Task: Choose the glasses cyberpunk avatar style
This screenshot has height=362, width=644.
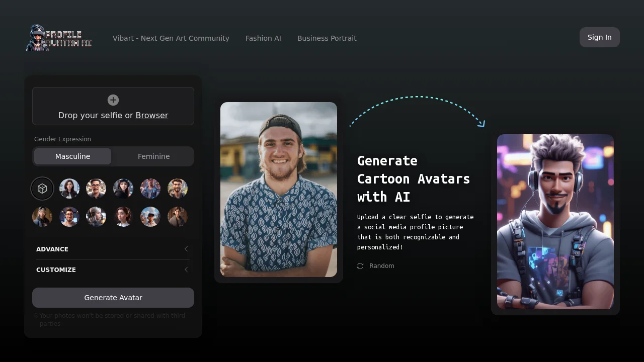Action: coord(150,189)
